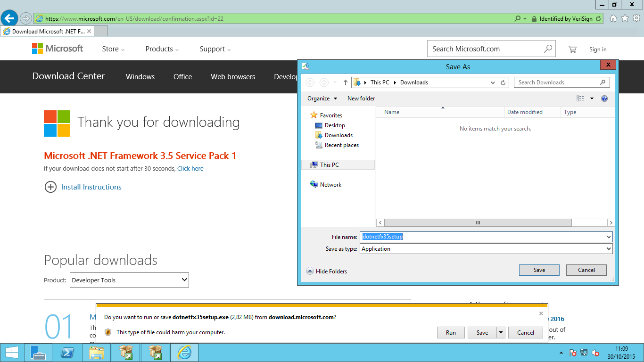Viewport: 644px width, 362px height.
Task: Select Downloads in Favorites tree
Action: 339,135
